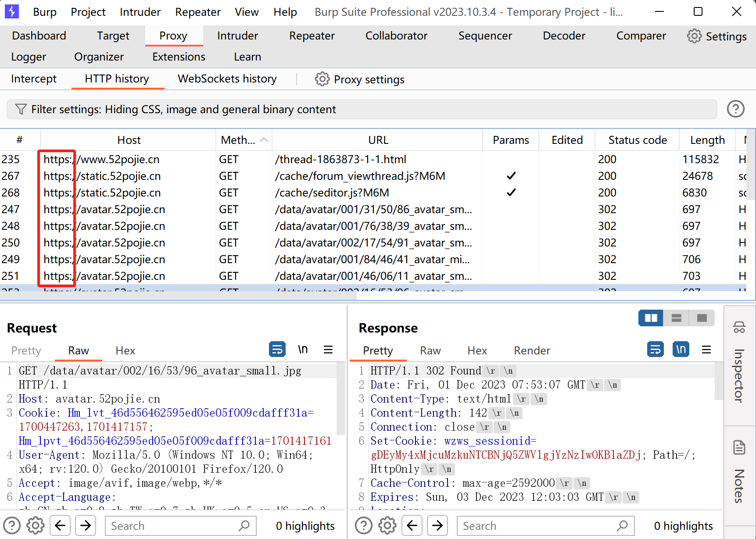Sort by the Status code column
This screenshot has height=539, width=756.
click(x=637, y=140)
